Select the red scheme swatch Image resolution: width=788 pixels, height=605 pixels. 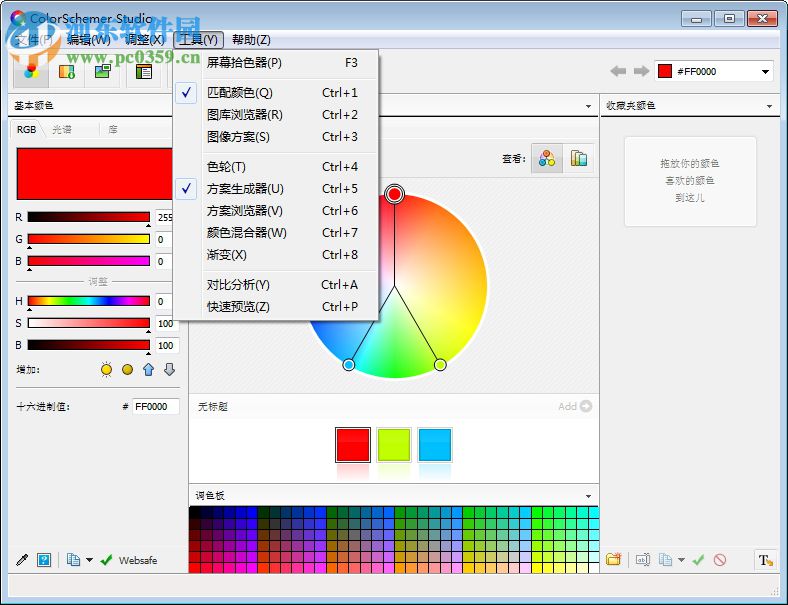click(x=353, y=445)
